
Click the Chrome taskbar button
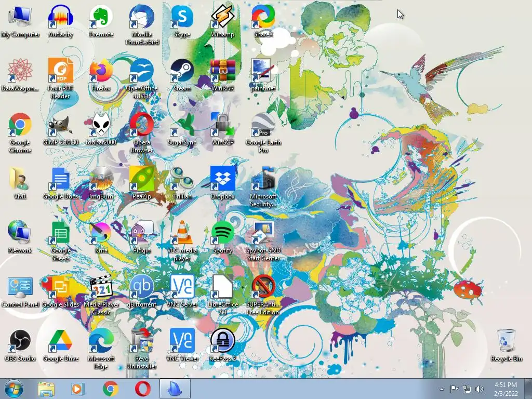click(x=111, y=389)
